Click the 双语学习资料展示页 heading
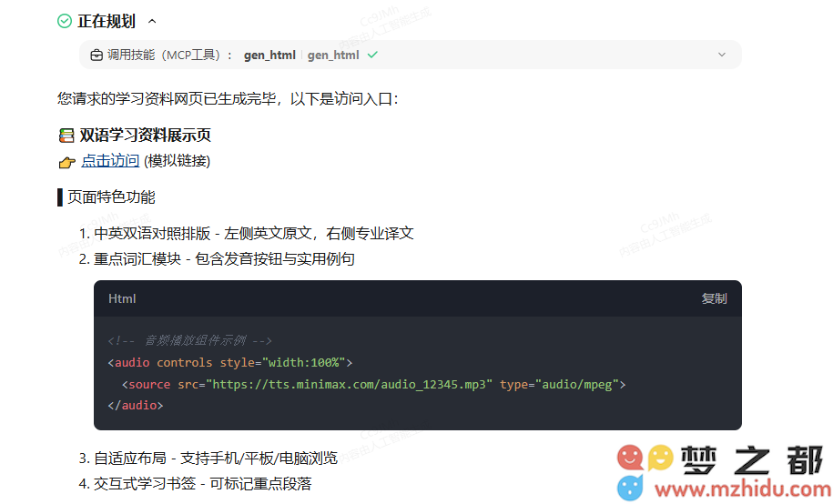833x504 pixels. (145, 136)
